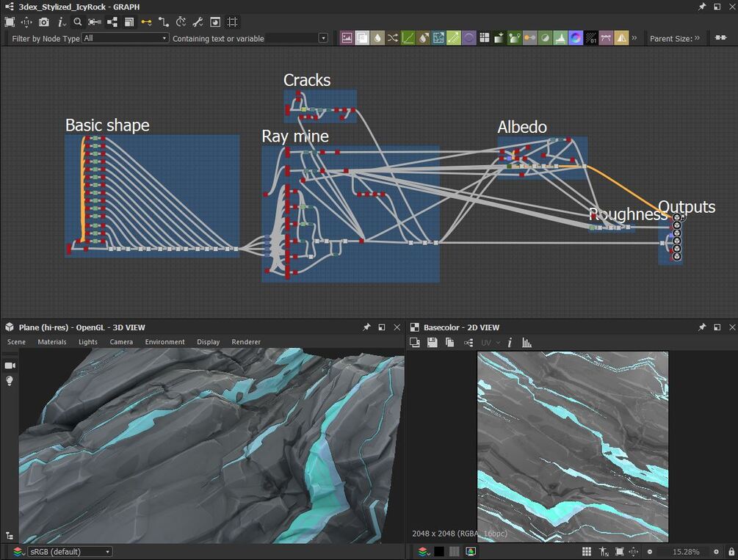Expand the Parent Size overflow chevron
Screen dimensions: 738x560
tap(697, 38)
